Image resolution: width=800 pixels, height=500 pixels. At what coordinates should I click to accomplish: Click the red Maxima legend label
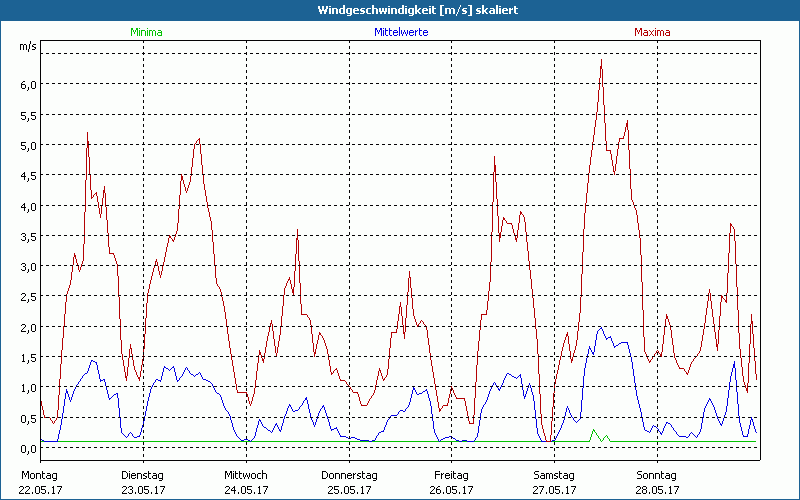point(652,32)
